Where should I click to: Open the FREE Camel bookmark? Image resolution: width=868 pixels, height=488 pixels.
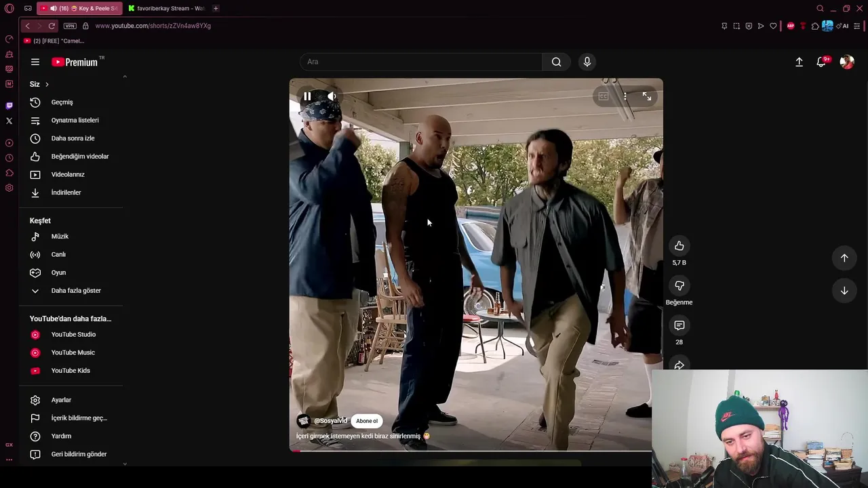(54, 41)
